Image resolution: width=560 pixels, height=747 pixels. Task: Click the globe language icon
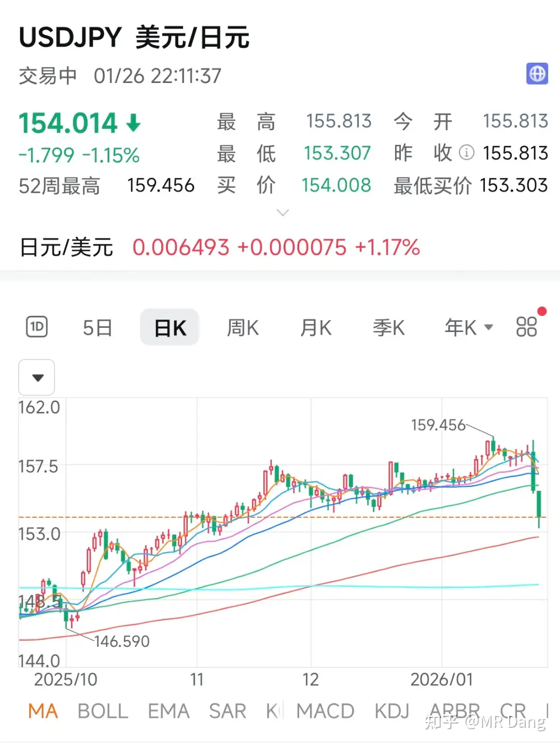coord(537,74)
